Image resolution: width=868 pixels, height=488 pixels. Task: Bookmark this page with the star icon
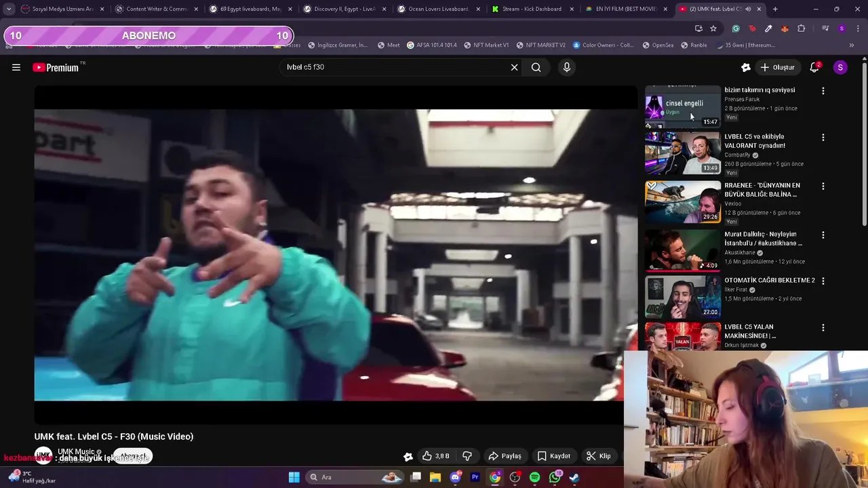click(713, 28)
